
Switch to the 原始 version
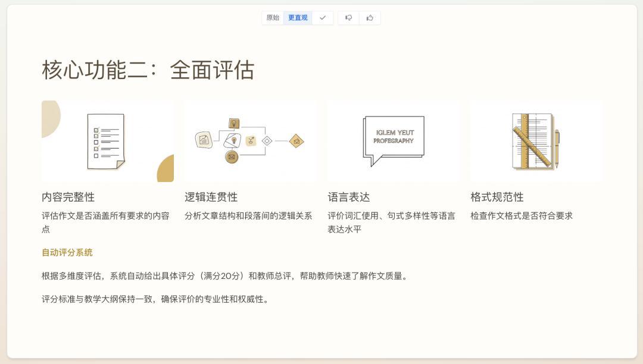coord(273,18)
